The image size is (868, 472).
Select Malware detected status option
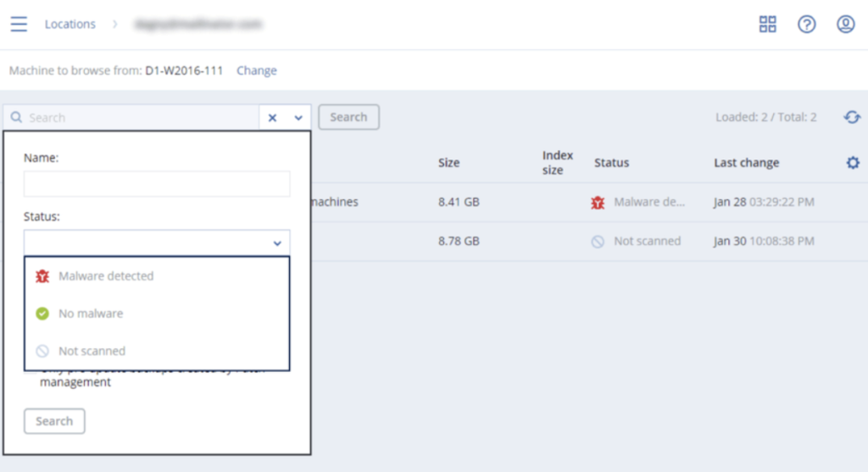pos(106,276)
